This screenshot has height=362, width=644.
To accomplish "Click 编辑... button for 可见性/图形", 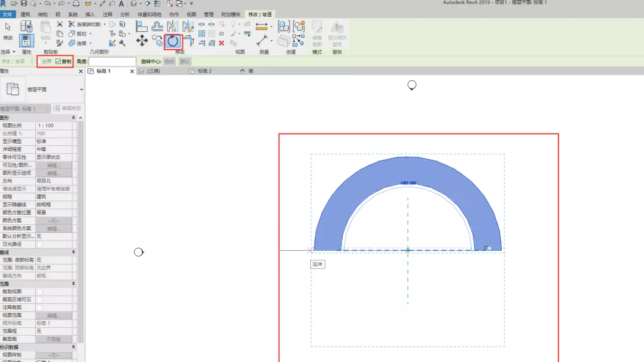I will click(x=54, y=165).
